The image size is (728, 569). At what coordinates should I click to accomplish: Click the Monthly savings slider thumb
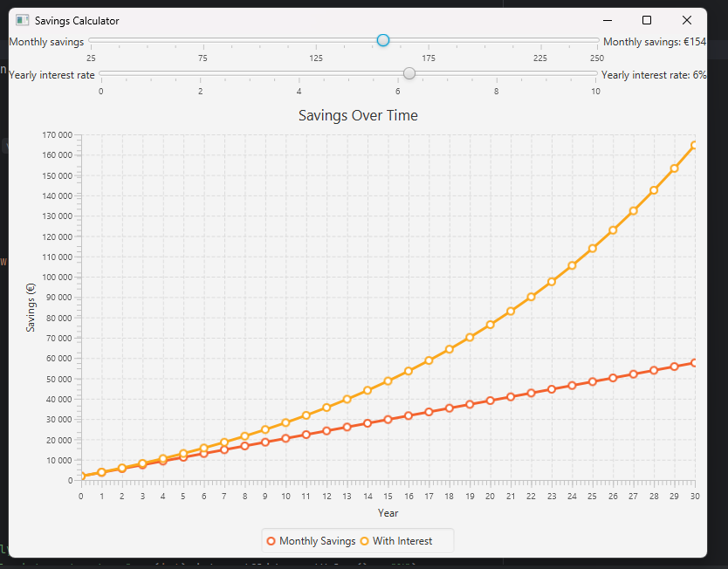pos(382,40)
